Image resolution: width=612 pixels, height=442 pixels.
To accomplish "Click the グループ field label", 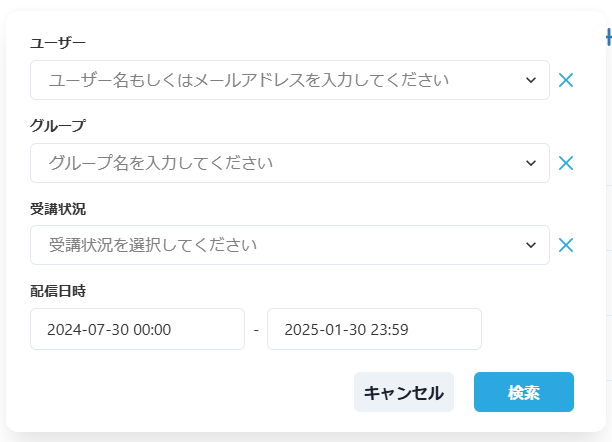I will click(x=58, y=126).
